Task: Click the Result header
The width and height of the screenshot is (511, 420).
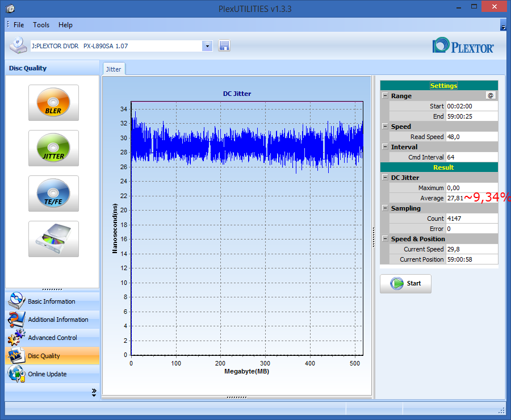Action: (439, 167)
